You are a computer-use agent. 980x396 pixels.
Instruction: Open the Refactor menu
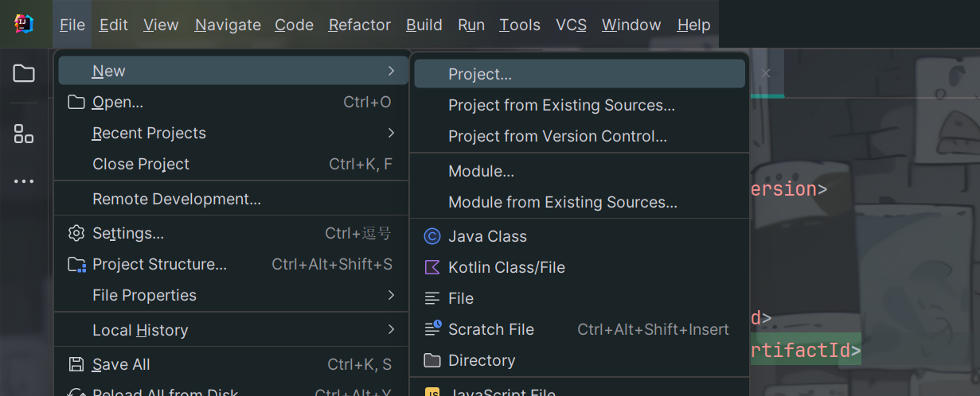360,25
